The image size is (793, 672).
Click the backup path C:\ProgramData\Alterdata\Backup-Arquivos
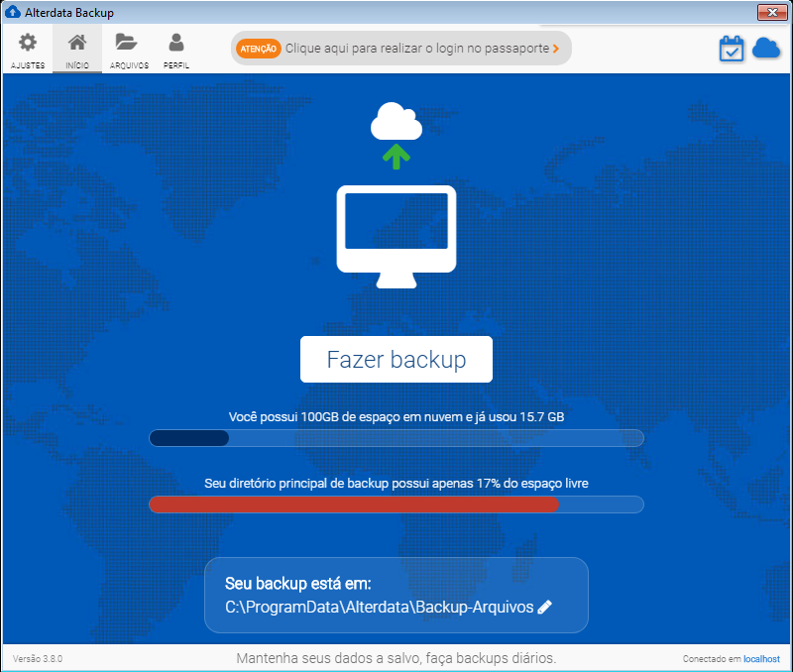click(380, 607)
